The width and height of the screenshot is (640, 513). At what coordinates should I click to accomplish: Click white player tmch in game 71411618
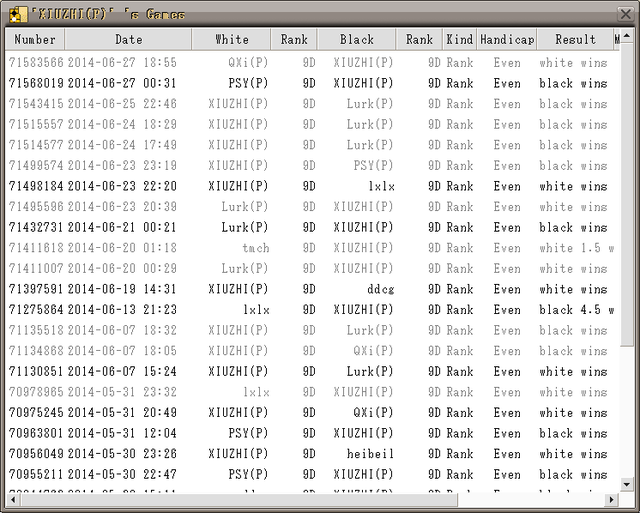[x=256, y=248]
